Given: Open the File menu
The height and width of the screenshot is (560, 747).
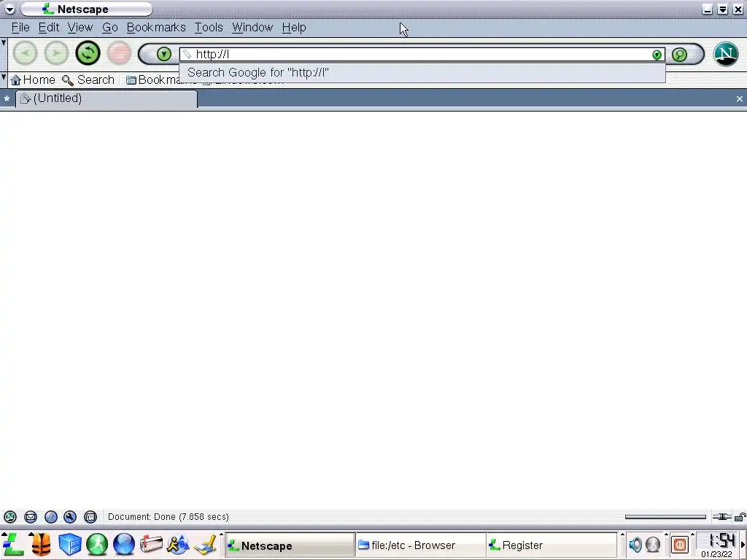Looking at the screenshot, I should click(20, 28).
